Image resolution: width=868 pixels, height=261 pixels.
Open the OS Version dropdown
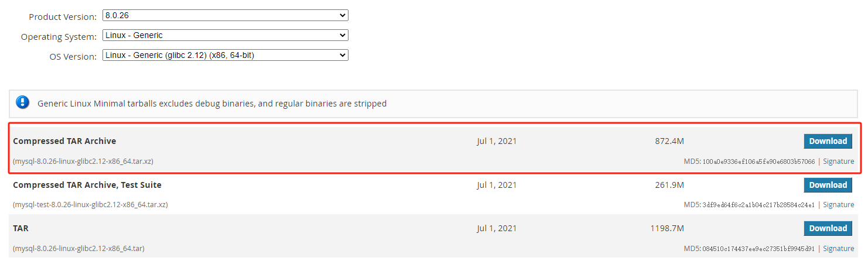tap(225, 56)
